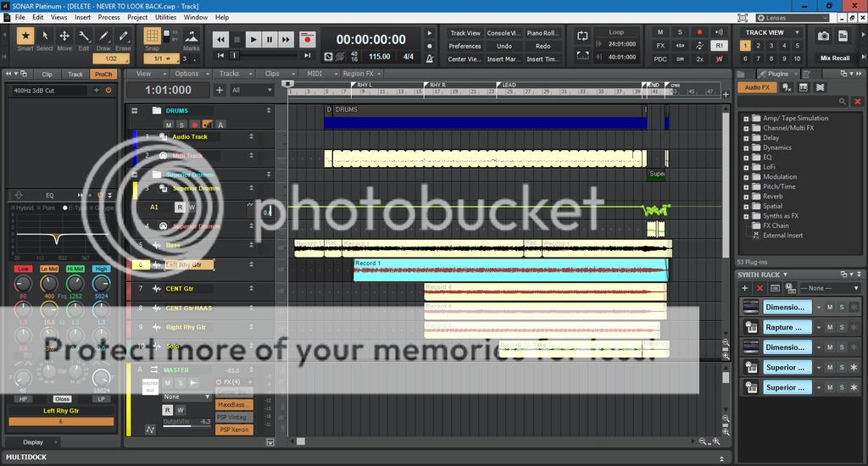Toggle the loop on/off icon
Screen dimensions: 868x466
[582, 36]
